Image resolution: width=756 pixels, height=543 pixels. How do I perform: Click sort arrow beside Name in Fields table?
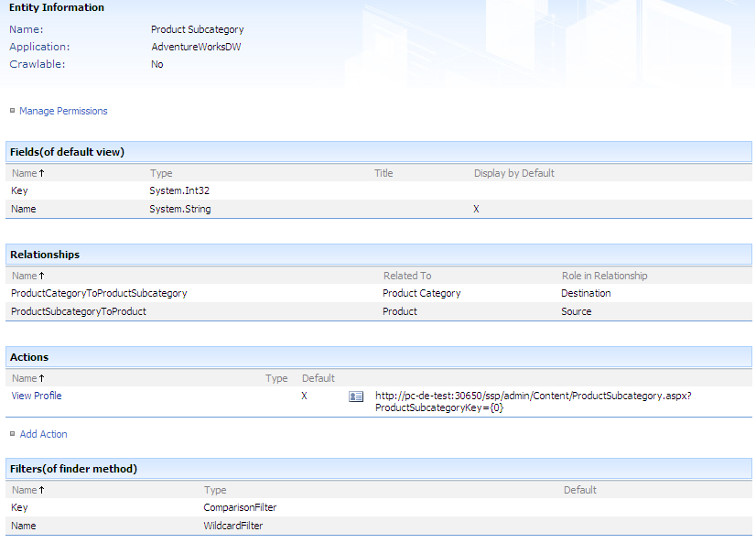pos(42,173)
